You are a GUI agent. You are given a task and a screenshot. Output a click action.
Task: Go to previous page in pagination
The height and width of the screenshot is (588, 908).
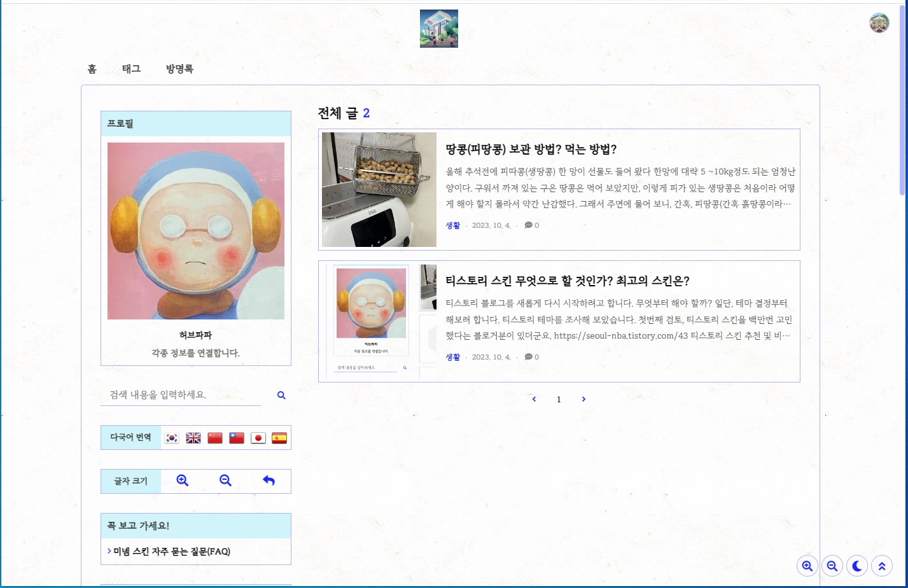534,400
